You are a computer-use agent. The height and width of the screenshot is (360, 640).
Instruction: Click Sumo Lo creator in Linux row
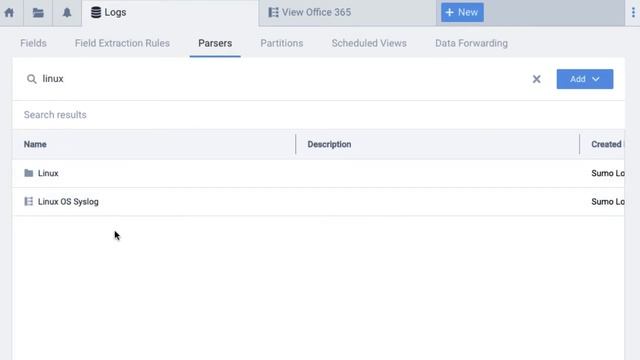tap(607, 173)
